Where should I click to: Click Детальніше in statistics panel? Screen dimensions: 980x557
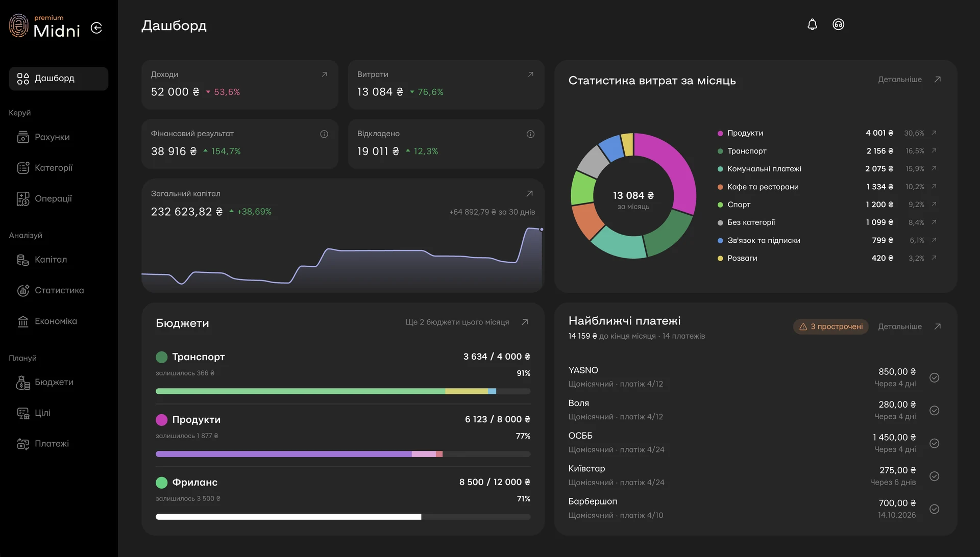[899, 80]
